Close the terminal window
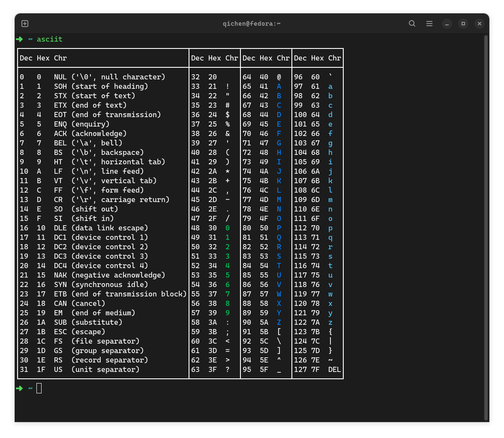 pos(479,24)
